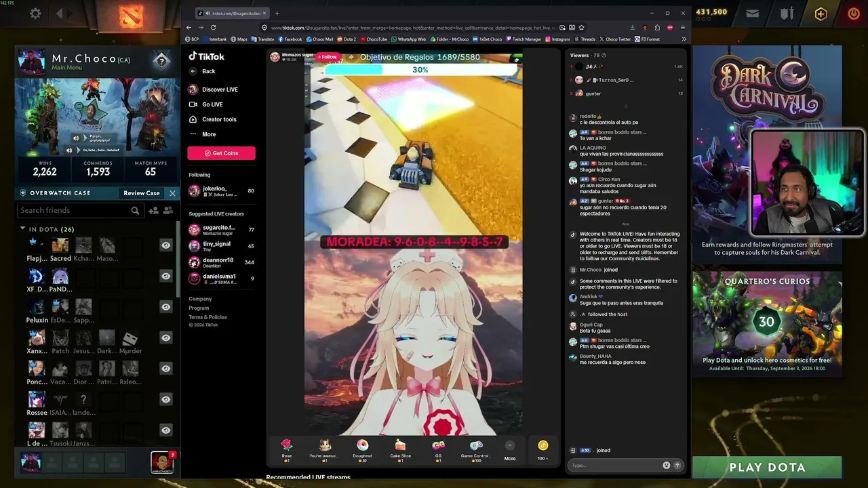Toggle spectate eye for L de... friend row
The height and width of the screenshot is (488, 868).
165,430
